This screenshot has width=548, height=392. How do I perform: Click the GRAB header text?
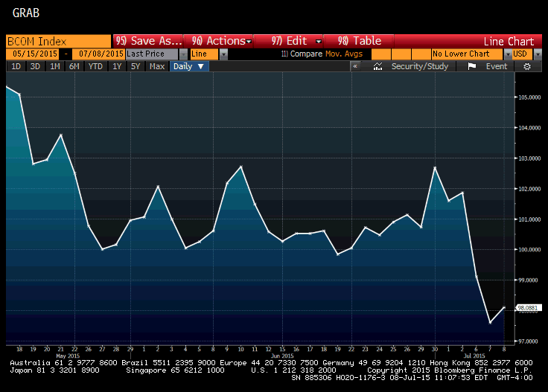point(26,13)
